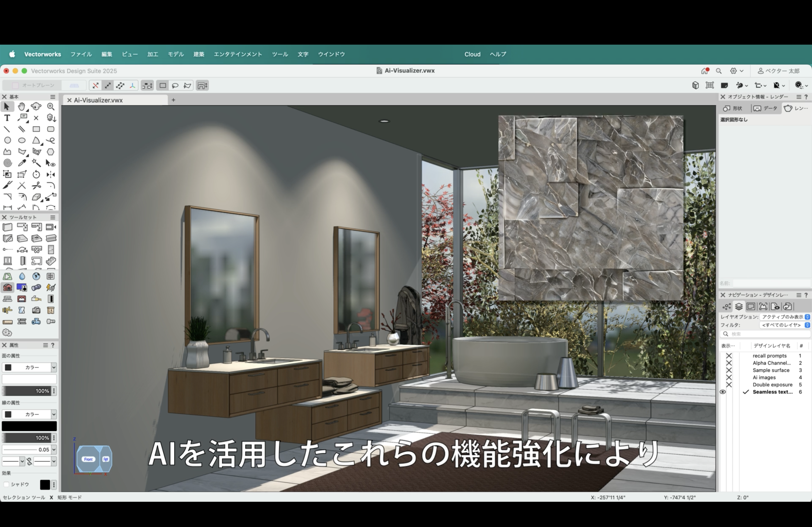Viewport: 812px width, 527px height.
Task: Select the Fillet tool
Action: point(51,186)
